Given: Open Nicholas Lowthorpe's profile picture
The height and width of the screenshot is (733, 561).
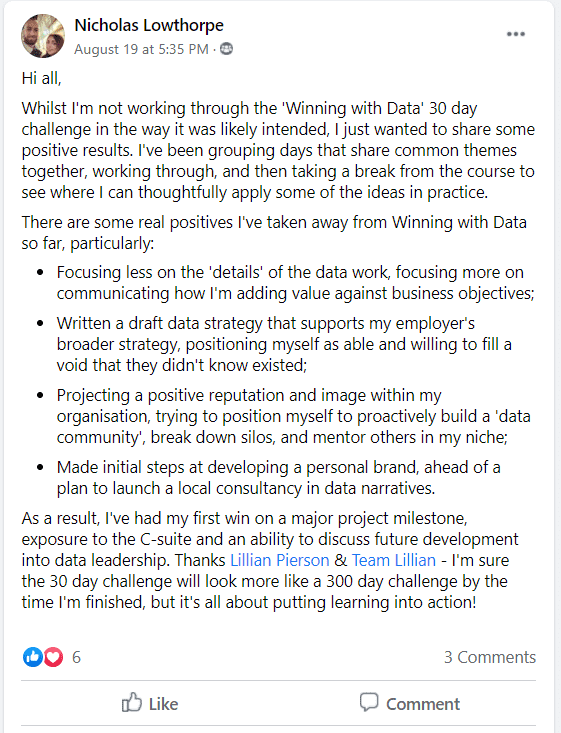Looking at the screenshot, I should (x=43, y=36).
